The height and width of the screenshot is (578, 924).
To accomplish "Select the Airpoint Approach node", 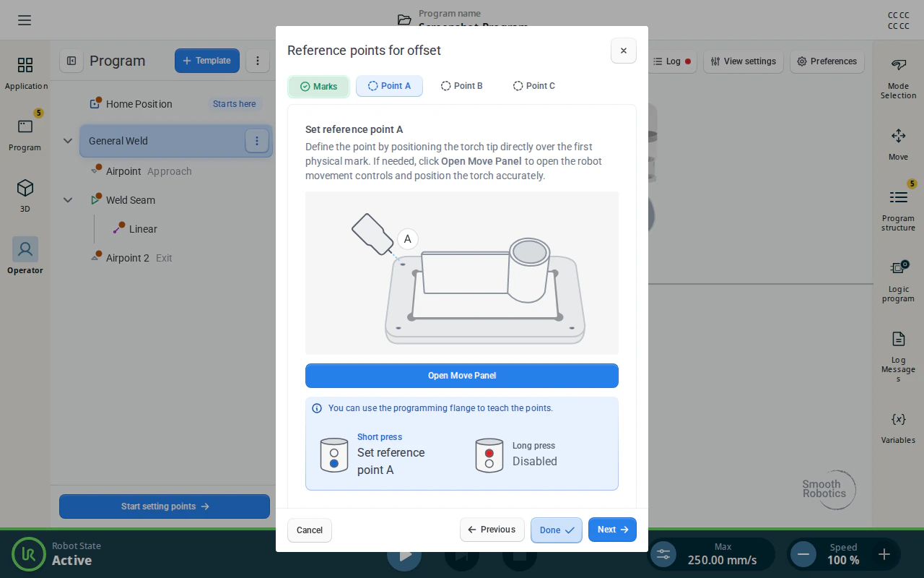I will pyautogui.click(x=149, y=171).
